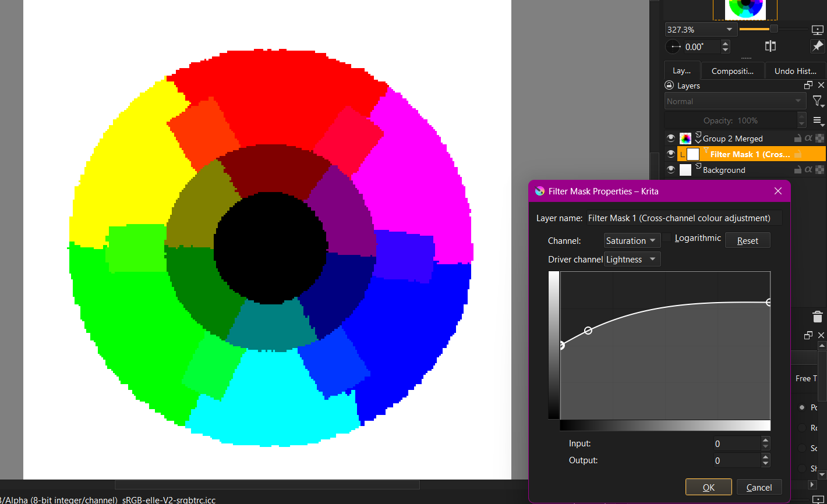The image size is (827, 504).
Task: Float the Layers docker panel
Action: click(808, 86)
